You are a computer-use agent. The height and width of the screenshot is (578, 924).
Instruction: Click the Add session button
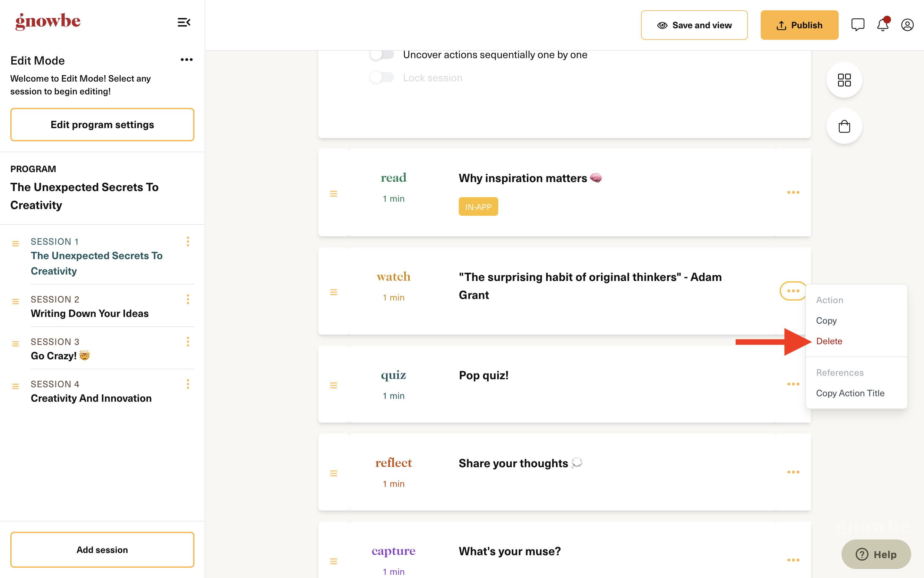(x=102, y=550)
